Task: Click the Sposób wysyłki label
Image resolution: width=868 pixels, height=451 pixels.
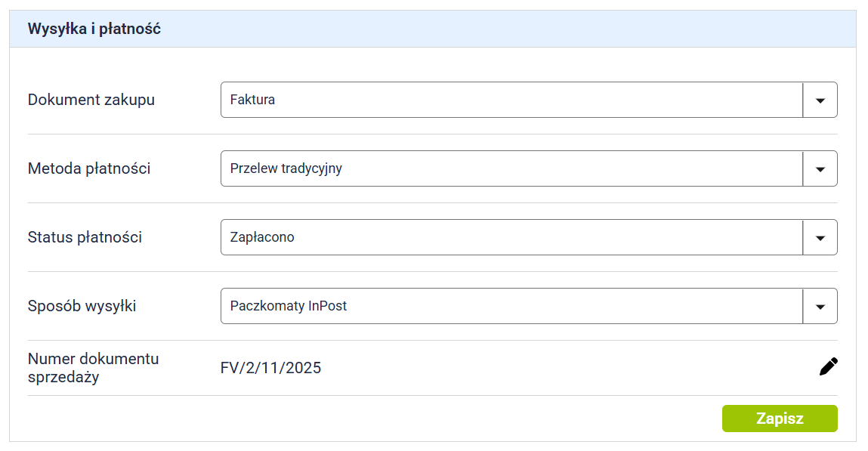Action: 82,306
